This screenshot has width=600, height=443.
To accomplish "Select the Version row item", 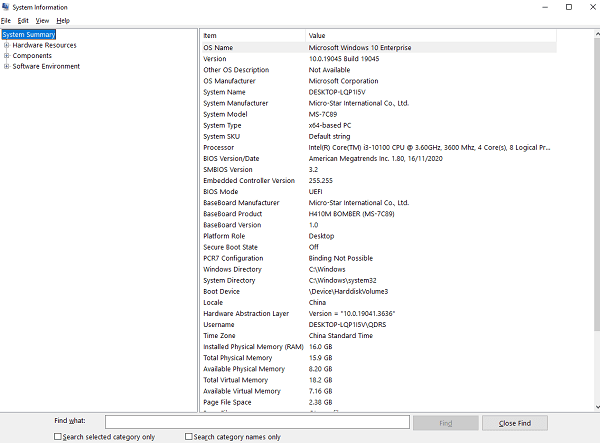I will (378, 59).
